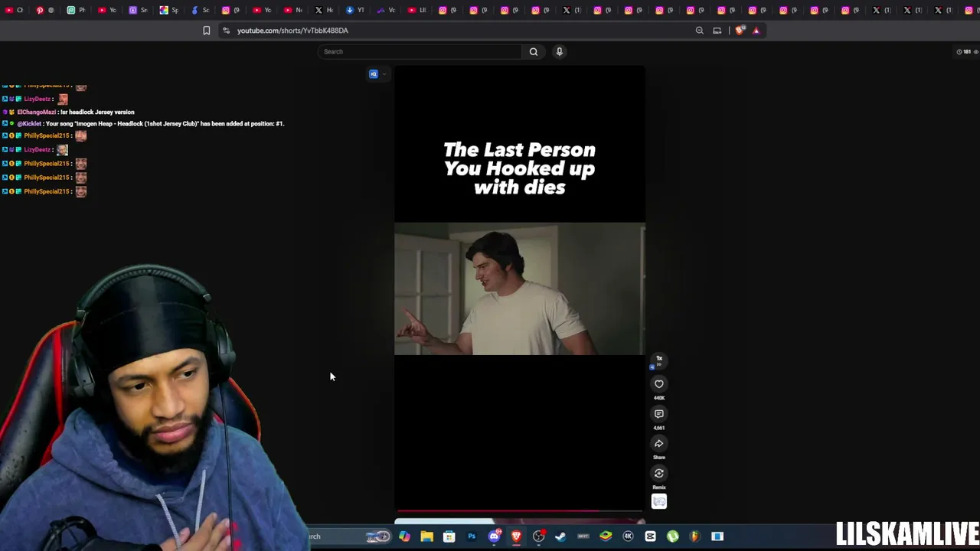Switch to the X tab labeled He
The height and width of the screenshot is (551, 980).
(x=324, y=10)
